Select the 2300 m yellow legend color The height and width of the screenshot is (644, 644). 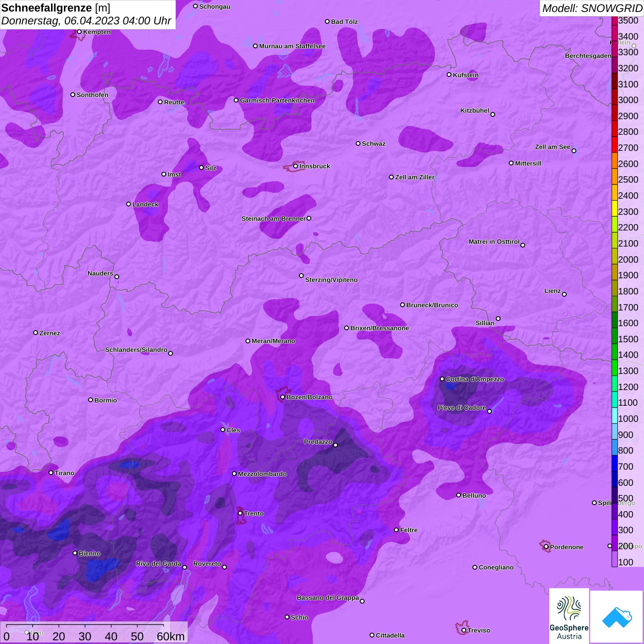(615, 208)
